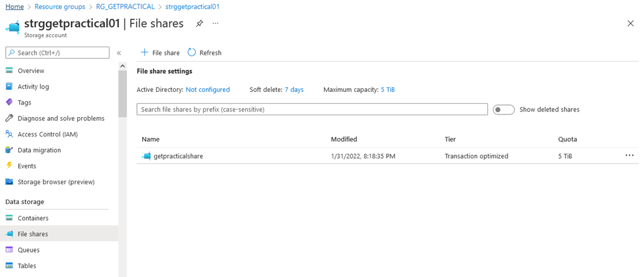Click the Queues icon
This screenshot has height=277, width=644.
tap(9, 250)
